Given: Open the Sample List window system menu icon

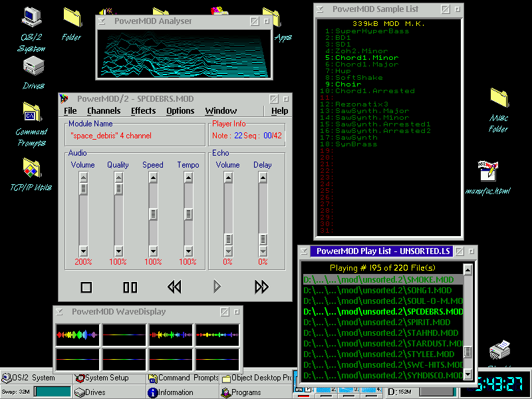Looking at the screenshot, I should [320, 9].
